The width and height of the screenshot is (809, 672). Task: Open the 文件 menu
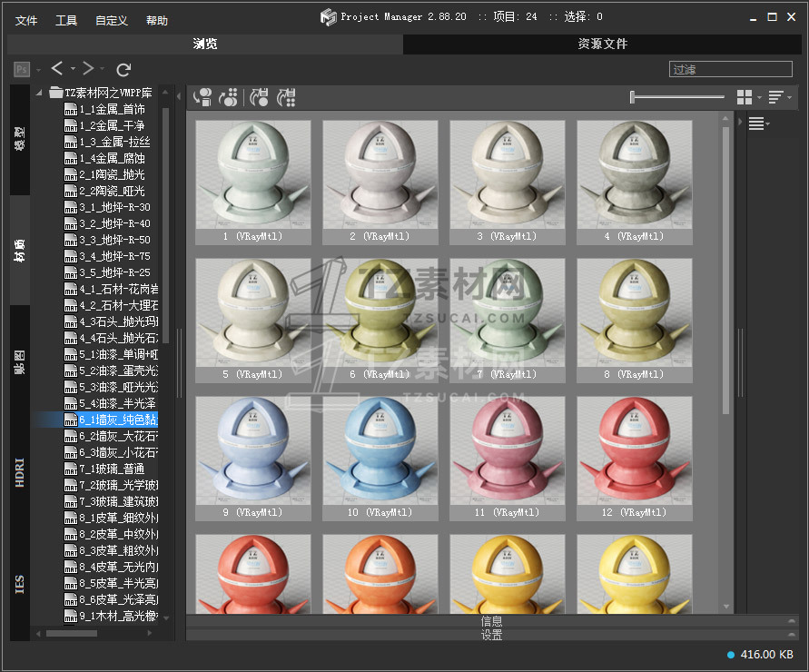tap(26, 20)
